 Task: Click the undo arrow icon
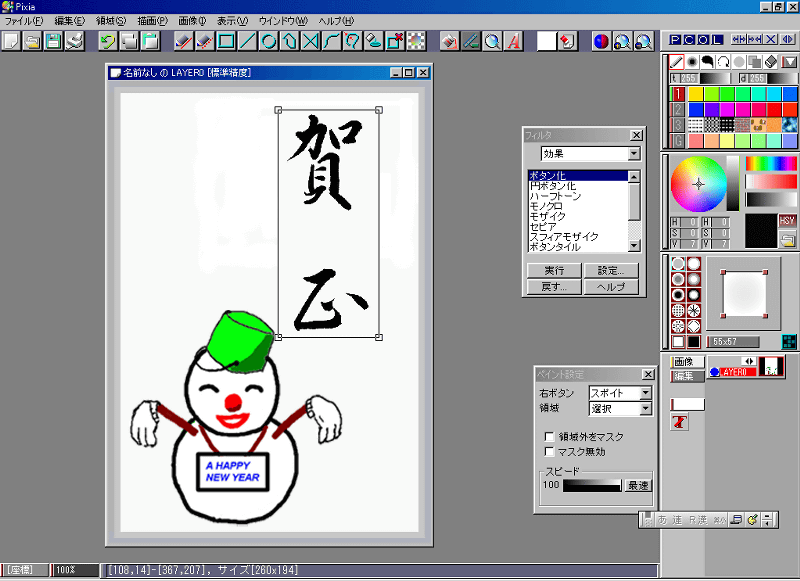(x=107, y=41)
